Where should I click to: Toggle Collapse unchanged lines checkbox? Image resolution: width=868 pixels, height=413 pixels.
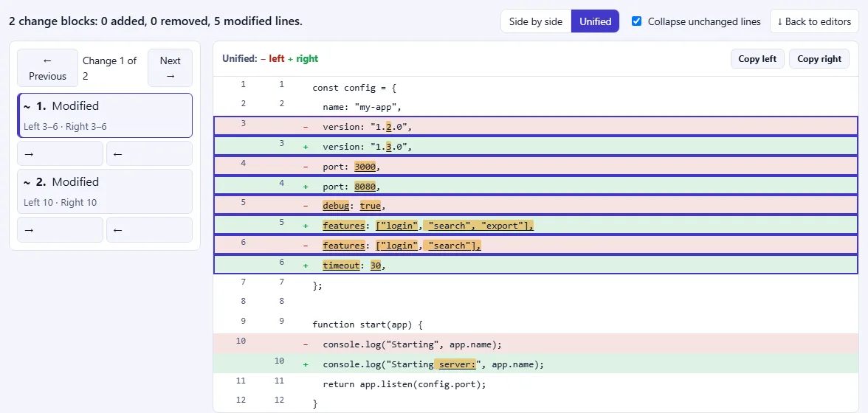coord(636,21)
